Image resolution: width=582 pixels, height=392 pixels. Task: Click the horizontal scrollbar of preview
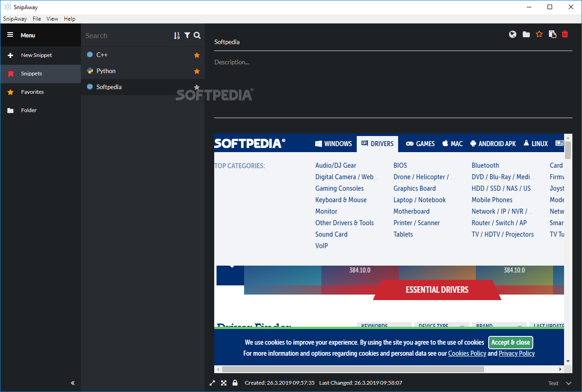coord(353,369)
